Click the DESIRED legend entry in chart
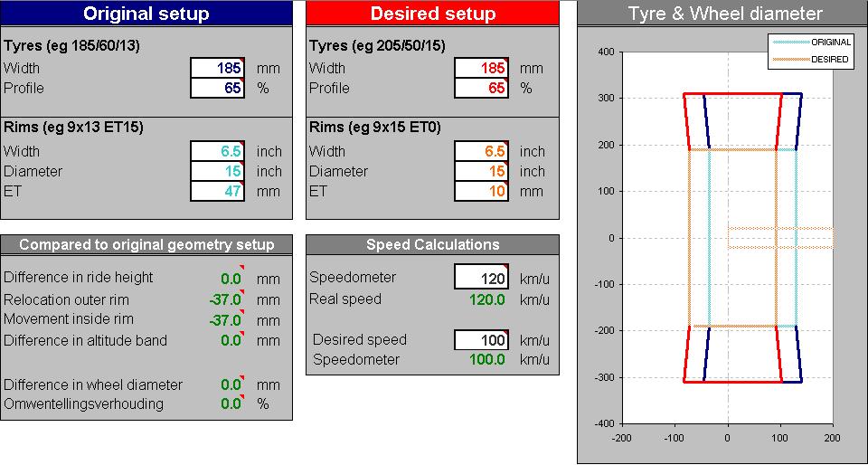868x465 pixels. [x=811, y=59]
